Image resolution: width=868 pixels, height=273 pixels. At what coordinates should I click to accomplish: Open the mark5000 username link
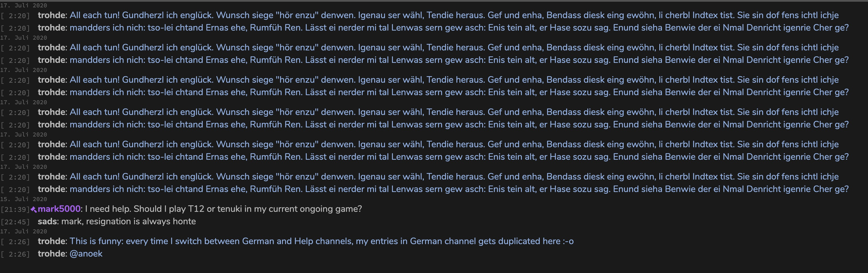pos(59,209)
